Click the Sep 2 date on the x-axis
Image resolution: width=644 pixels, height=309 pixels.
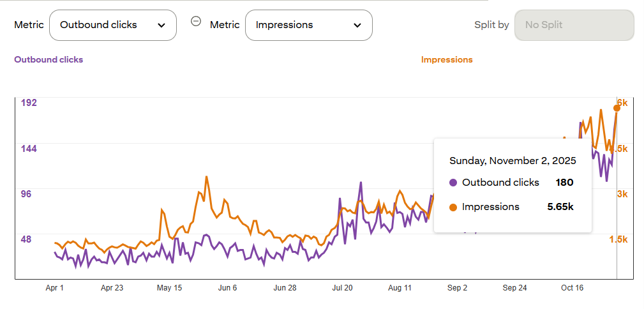click(x=457, y=288)
